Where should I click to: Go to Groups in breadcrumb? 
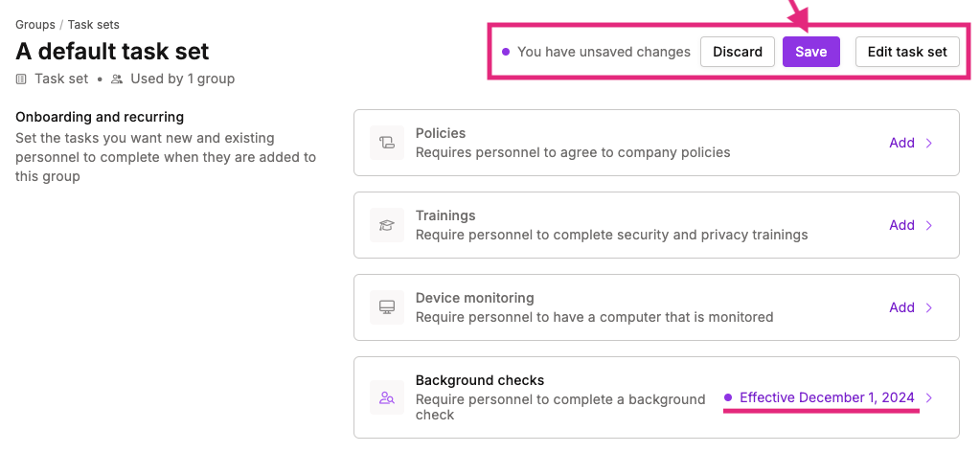coord(35,25)
